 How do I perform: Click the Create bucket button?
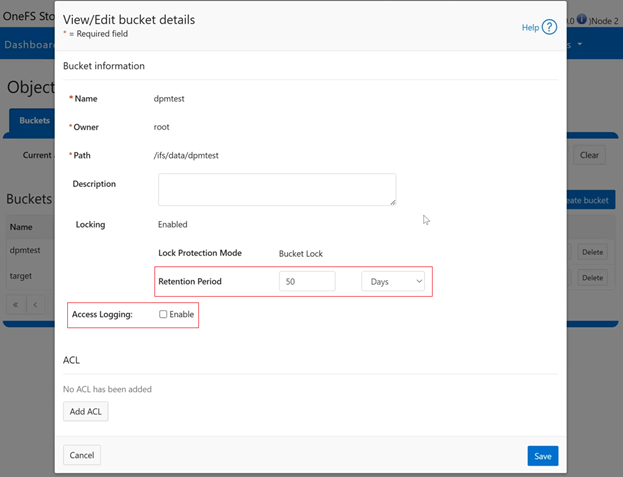[x=588, y=200]
